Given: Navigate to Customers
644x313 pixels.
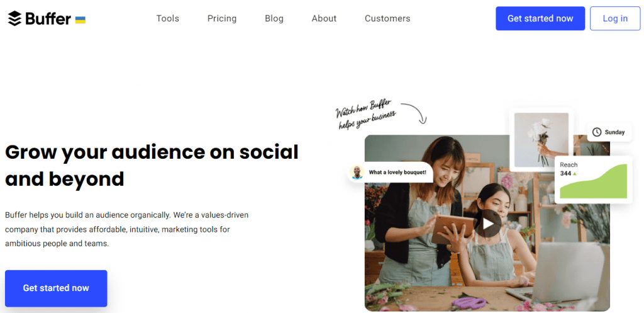Looking at the screenshot, I should (x=387, y=19).
